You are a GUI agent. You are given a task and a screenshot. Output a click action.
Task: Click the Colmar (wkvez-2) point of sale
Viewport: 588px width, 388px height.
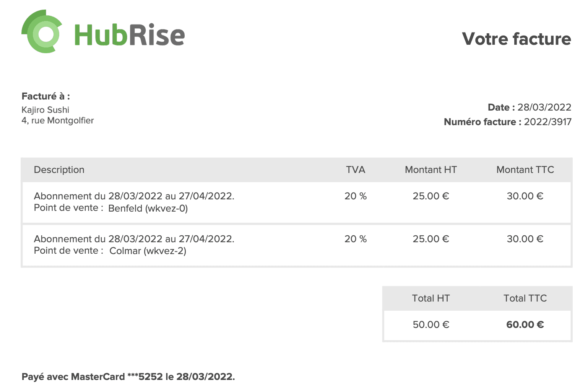tap(148, 251)
